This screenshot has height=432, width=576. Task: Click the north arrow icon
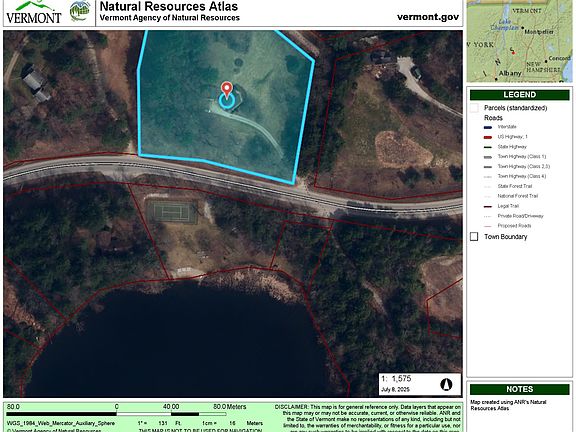click(446, 385)
